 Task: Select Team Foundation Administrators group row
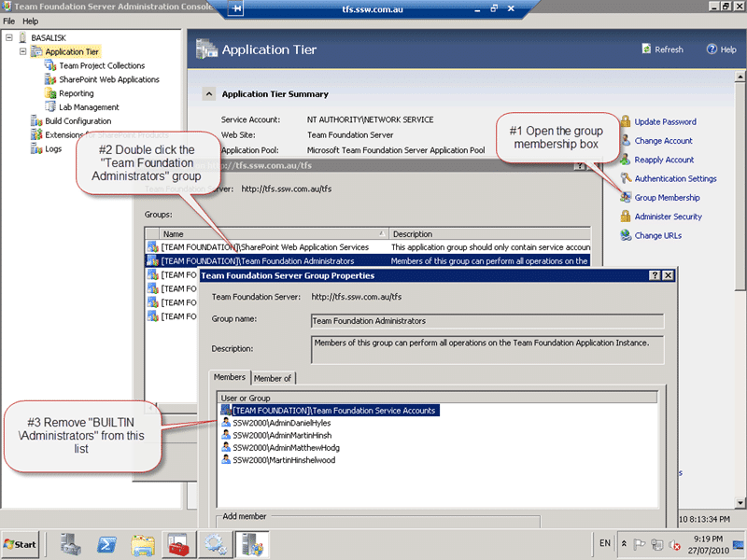pos(368,261)
